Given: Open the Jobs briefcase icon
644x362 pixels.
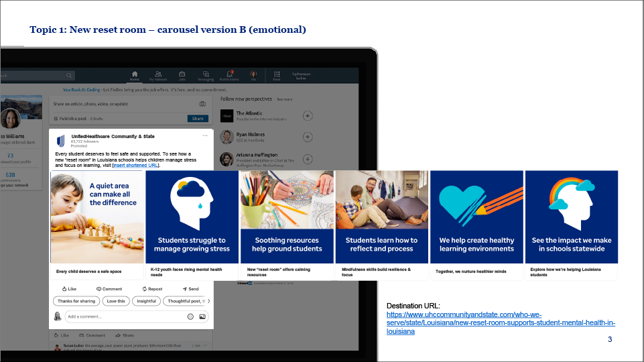Looking at the screenshot, I should pos(182,76).
